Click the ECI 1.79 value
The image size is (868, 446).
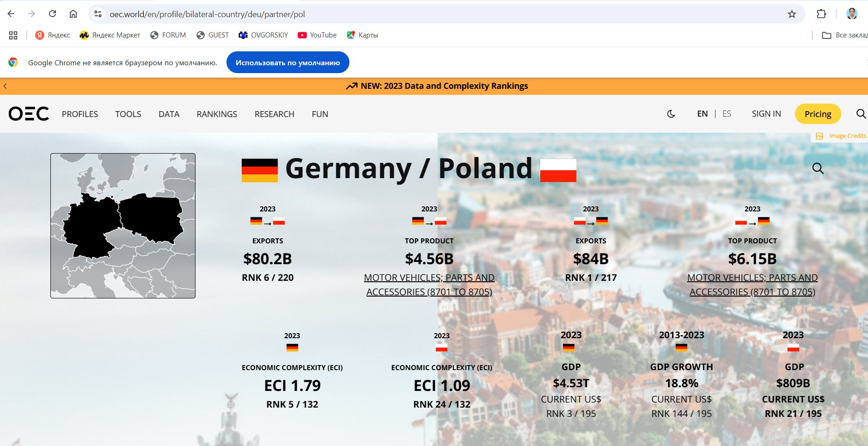point(292,385)
